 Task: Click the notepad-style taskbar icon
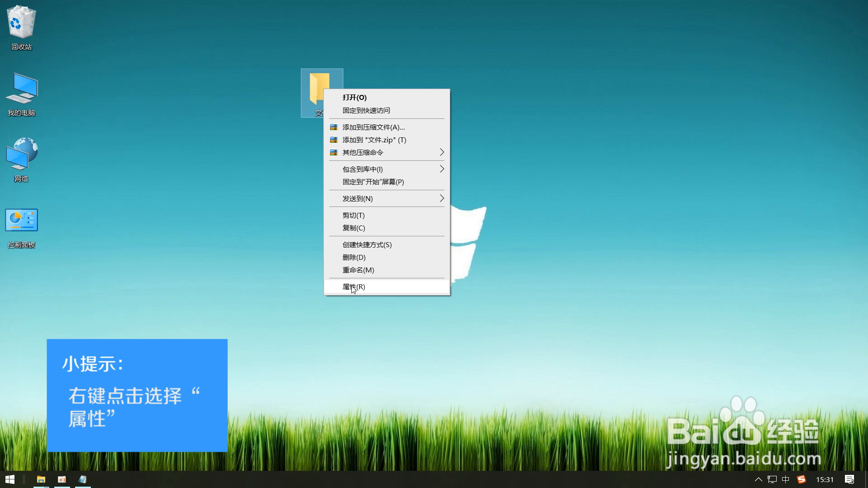(82, 479)
